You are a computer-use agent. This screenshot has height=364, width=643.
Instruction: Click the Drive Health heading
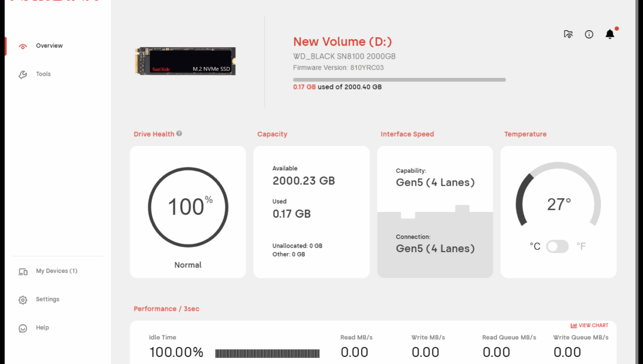[154, 134]
